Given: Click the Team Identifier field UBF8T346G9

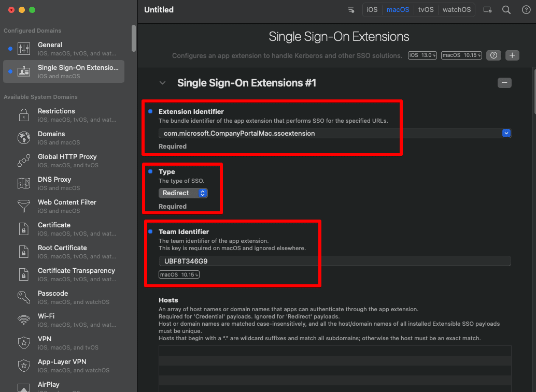Looking at the screenshot, I should (x=335, y=261).
